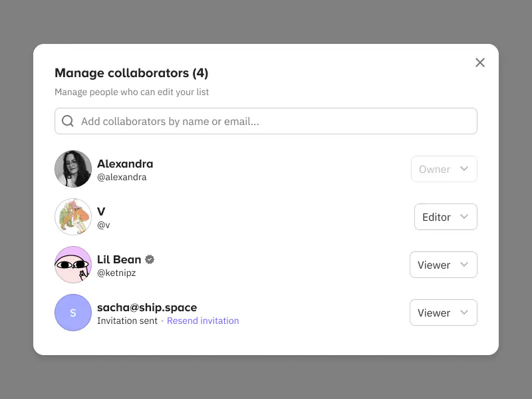Select the Alexandra collaborator name

[125, 164]
